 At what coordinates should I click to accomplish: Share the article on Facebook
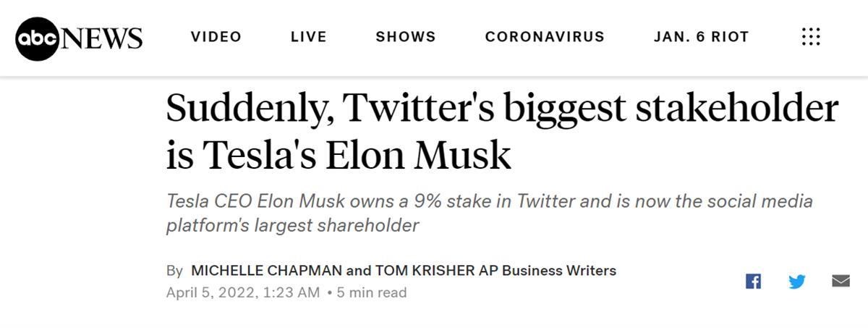pos(753,281)
